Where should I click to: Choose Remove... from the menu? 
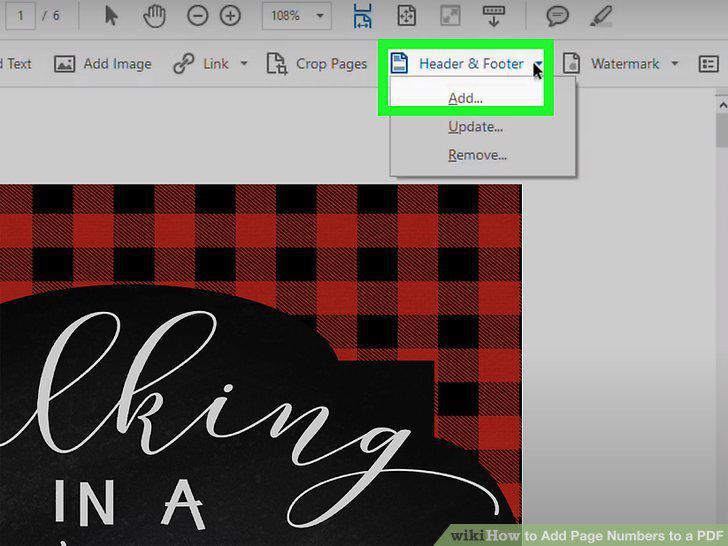click(x=477, y=155)
